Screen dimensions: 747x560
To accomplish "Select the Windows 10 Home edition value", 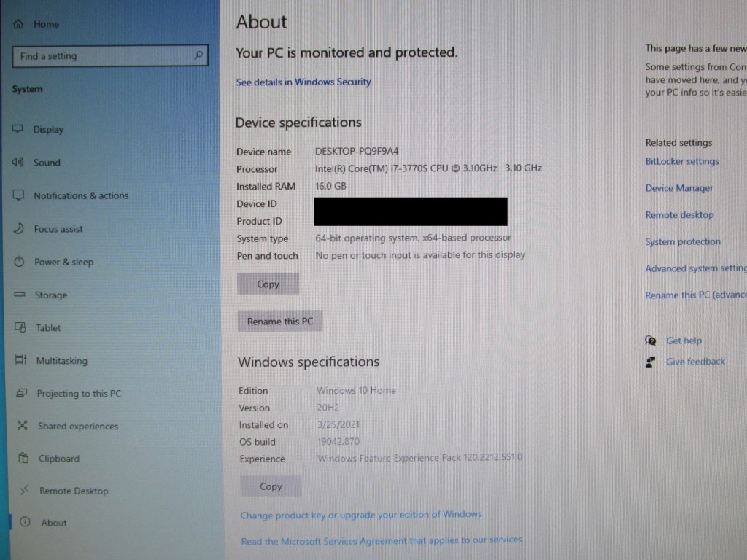I will click(356, 391).
